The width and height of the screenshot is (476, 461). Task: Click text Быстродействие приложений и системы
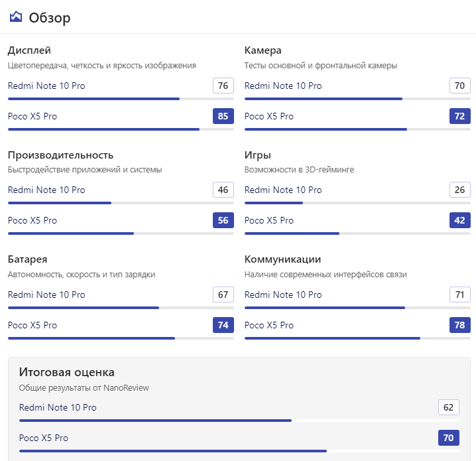click(x=85, y=169)
